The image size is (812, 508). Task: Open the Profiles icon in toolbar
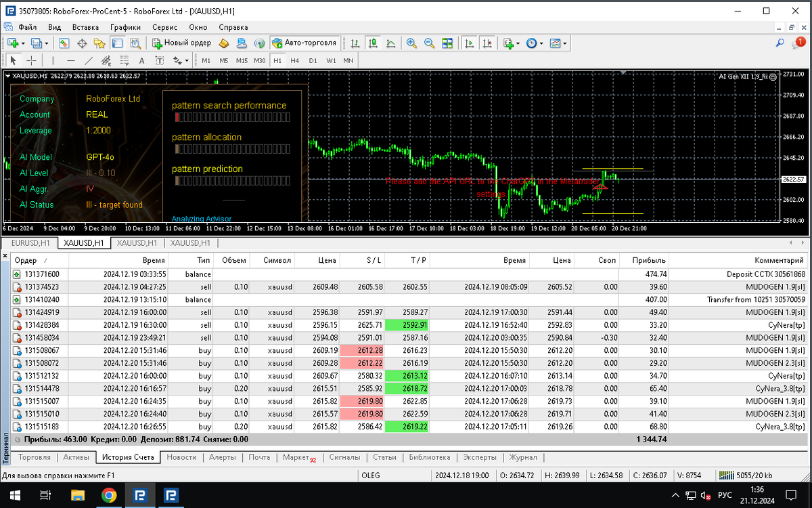[37, 43]
